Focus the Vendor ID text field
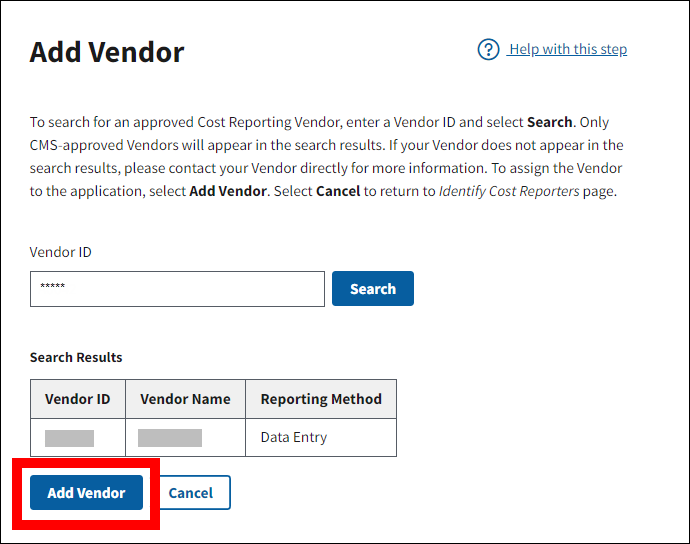The width and height of the screenshot is (690, 544). [x=177, y=289]
